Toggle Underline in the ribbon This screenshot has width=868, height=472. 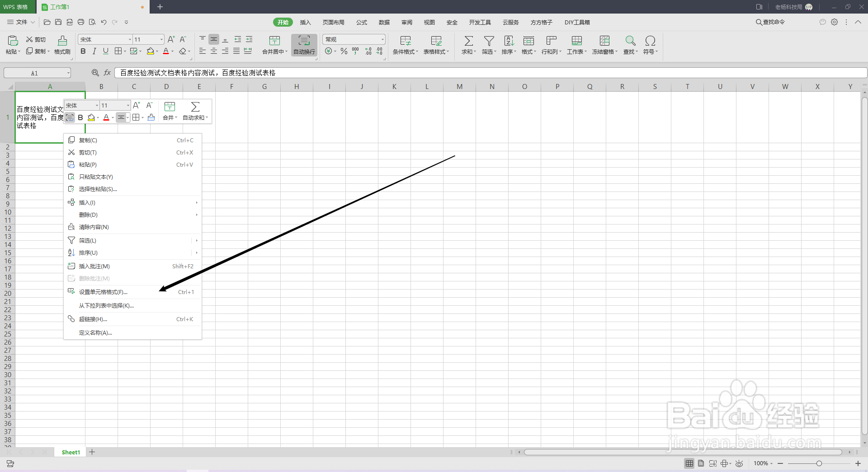(105, 51)
